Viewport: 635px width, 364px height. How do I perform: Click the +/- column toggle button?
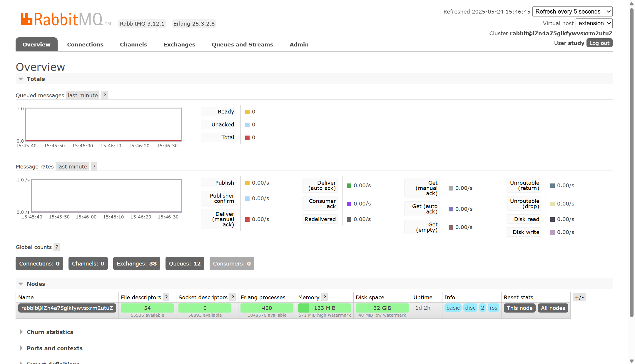pos(579,297)
